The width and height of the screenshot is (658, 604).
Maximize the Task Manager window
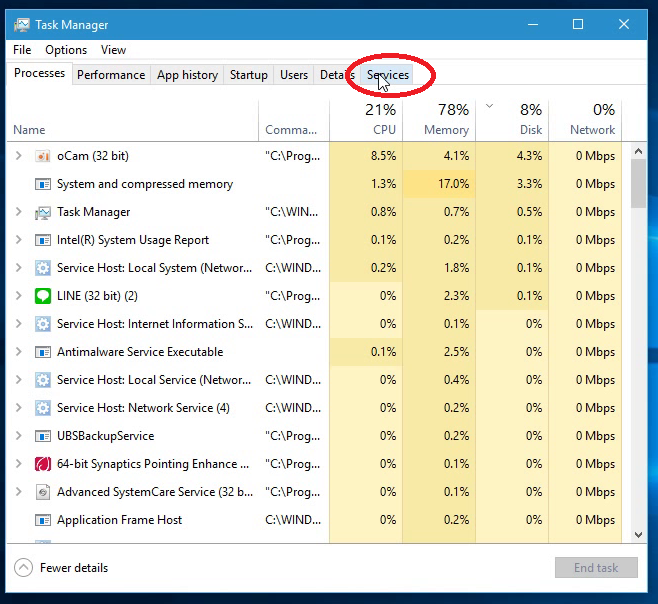click(x=578, y=24)
